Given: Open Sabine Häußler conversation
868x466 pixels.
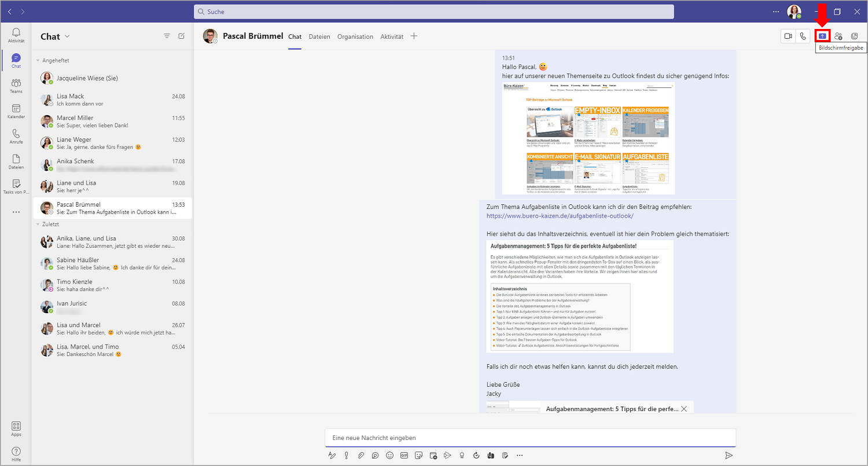Looking at the screenshot, I should click(x=112, y=263).
